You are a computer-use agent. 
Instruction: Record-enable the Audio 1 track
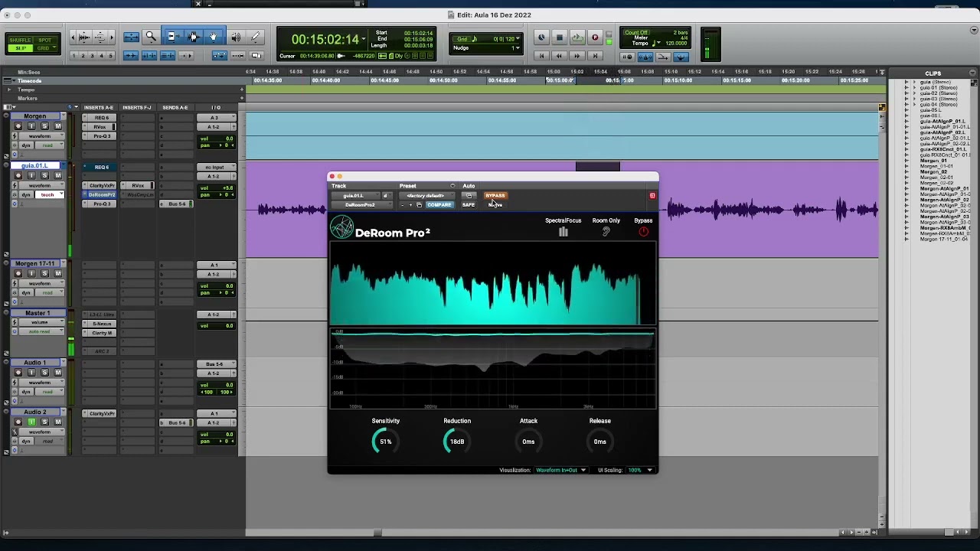[18, 373]
